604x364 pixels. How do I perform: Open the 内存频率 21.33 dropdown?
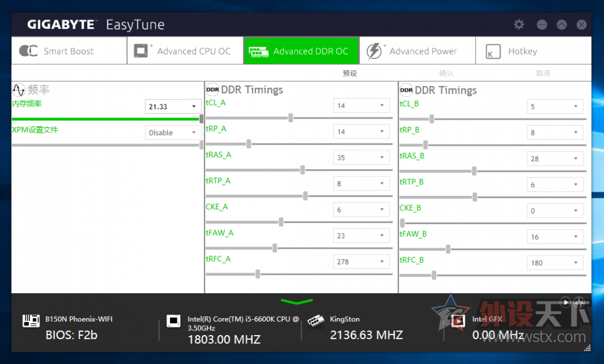tap(173, 107)
